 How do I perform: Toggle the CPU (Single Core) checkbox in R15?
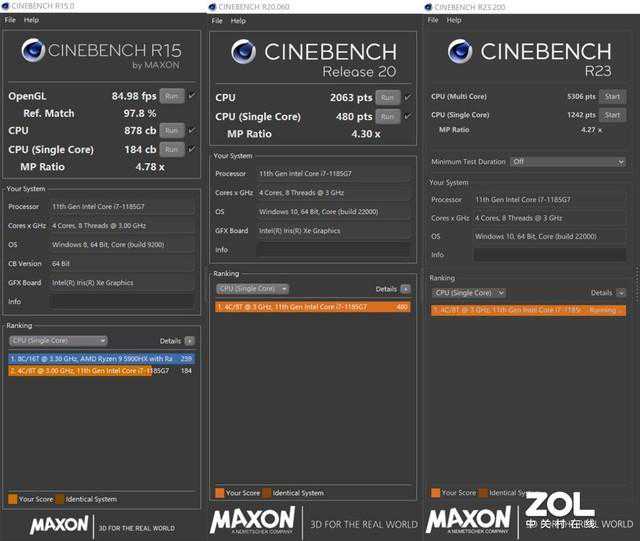(191, 149)
